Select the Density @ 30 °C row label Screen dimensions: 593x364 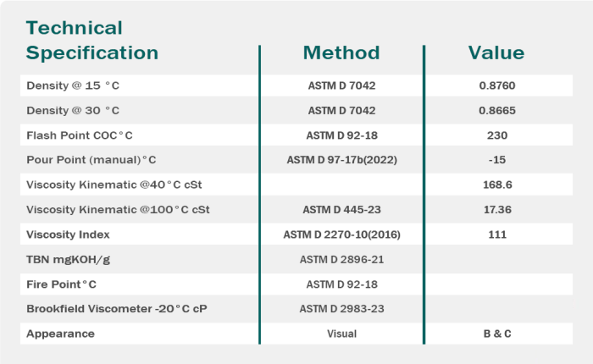pyautogui.click(x=73, y=111)
